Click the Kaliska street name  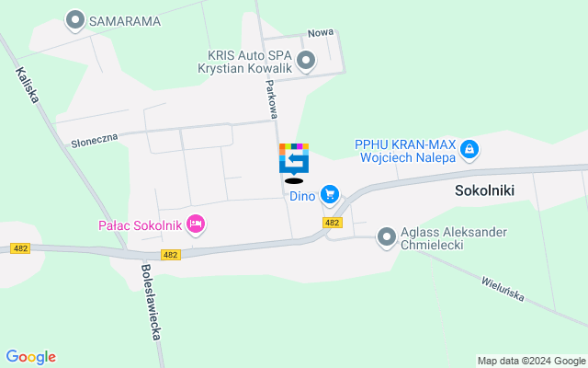(x=28, y=85)
